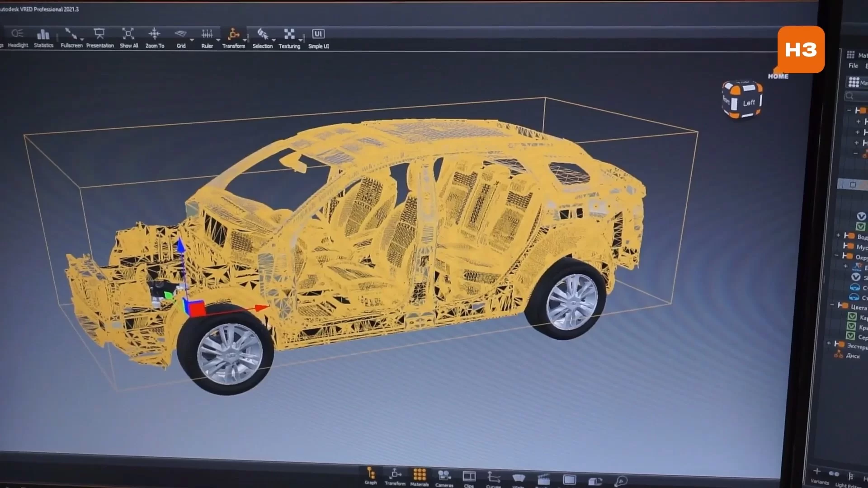Screen dimensions: 868x488
Task: Activate the Transform manipulator tool
Action: (233, 35)
